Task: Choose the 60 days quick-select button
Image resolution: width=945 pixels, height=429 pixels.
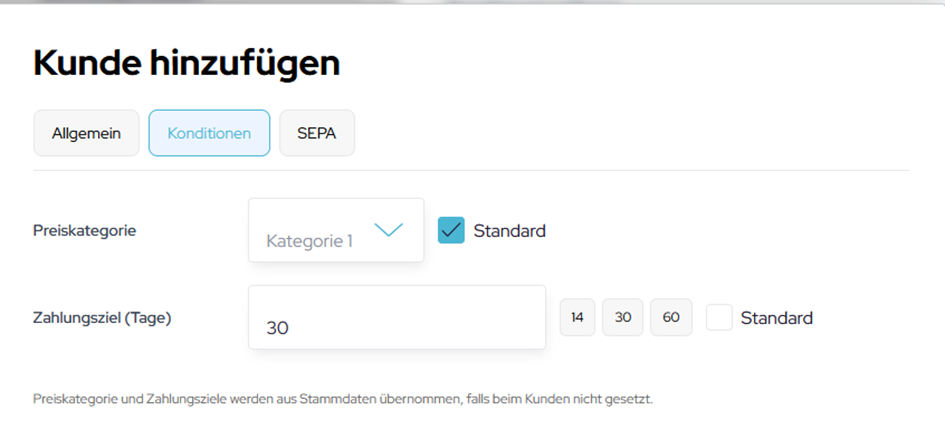Action: click(671, 317)
